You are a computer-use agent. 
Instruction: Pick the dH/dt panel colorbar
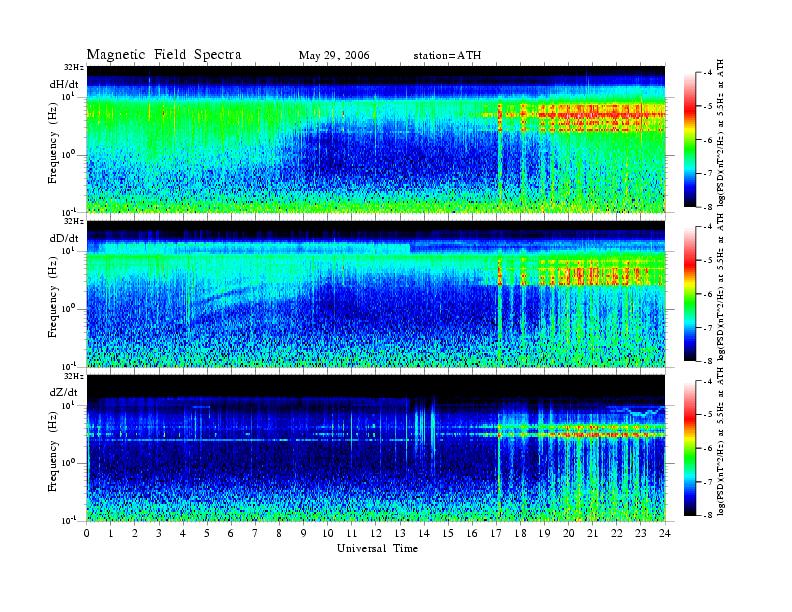690,140
